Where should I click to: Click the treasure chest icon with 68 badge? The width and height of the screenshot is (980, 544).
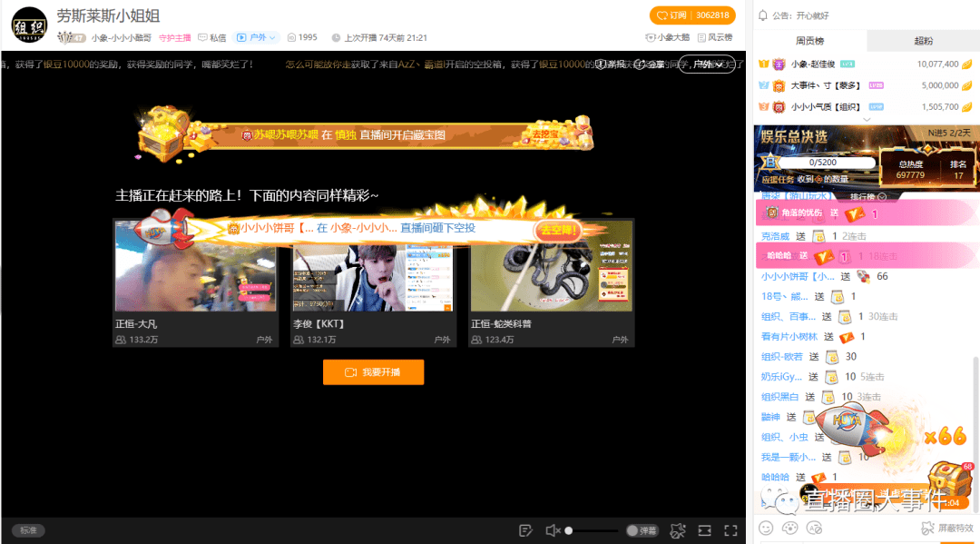[x=951, y=480]
